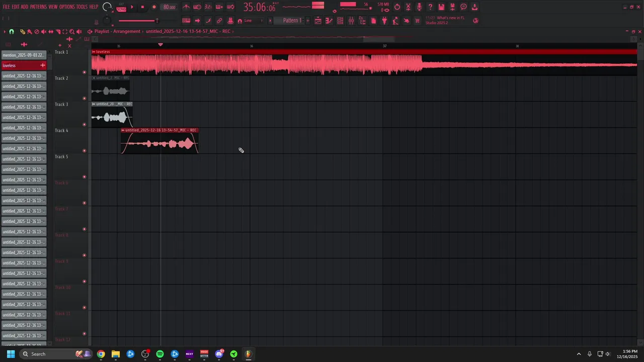Click the main pitch slider handle

157,21
